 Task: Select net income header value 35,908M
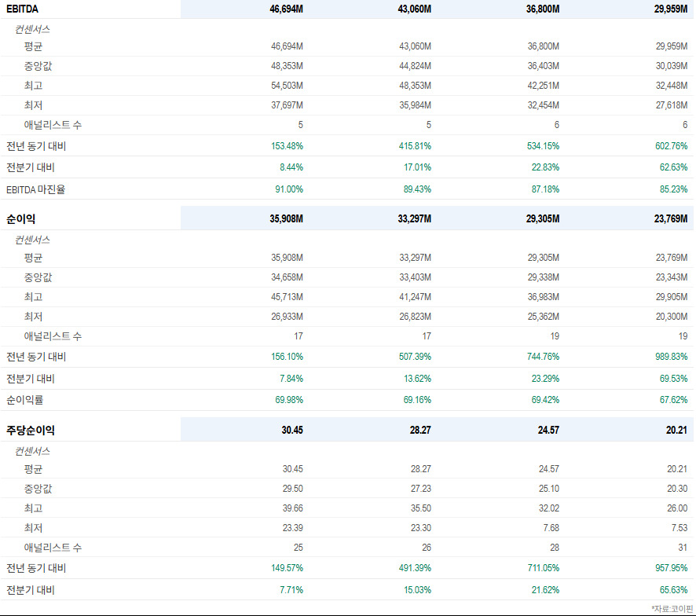click(286, 219)
